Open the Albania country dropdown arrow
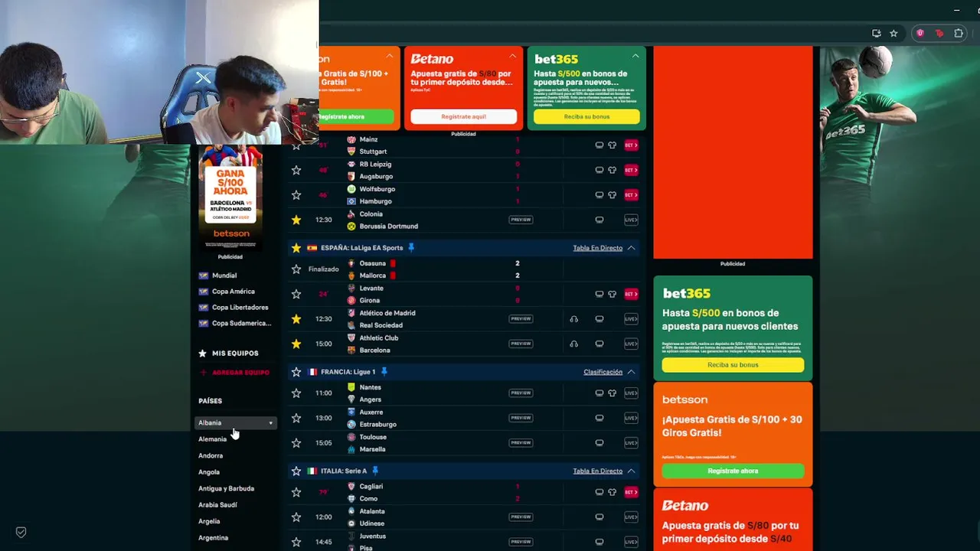 tap(270, 423)
